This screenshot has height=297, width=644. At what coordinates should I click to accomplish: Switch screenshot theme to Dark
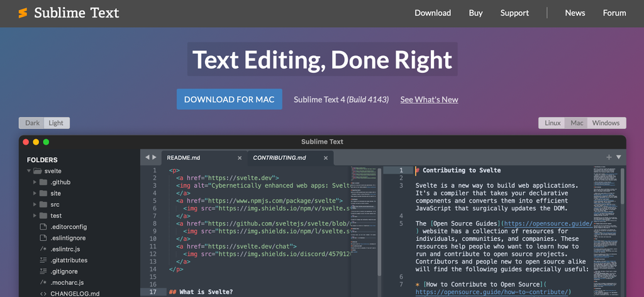pyautogui.click(x=33, y=123)
